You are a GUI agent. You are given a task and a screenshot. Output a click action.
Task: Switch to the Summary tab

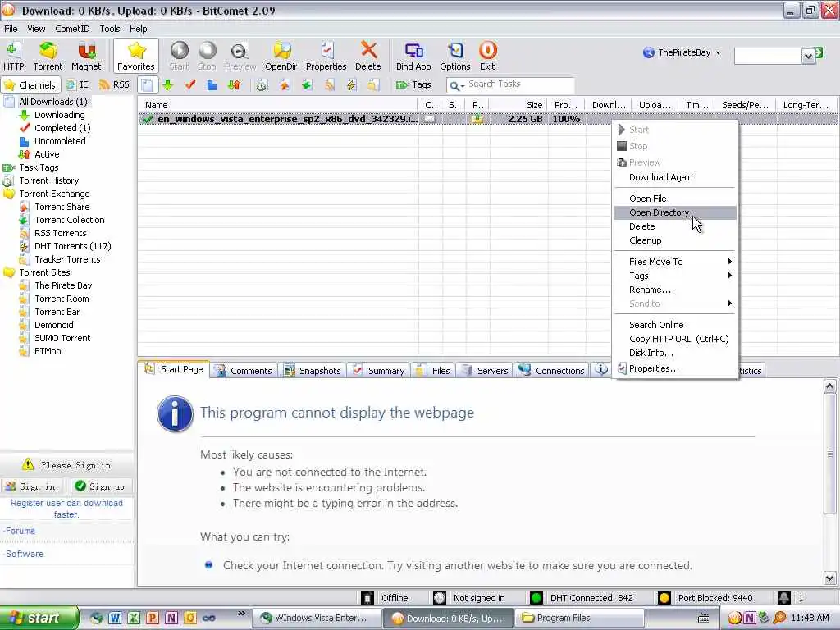tap(378, 371)
